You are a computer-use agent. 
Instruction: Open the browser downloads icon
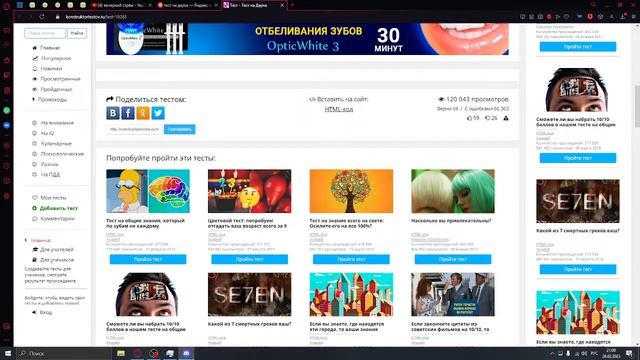623,17
